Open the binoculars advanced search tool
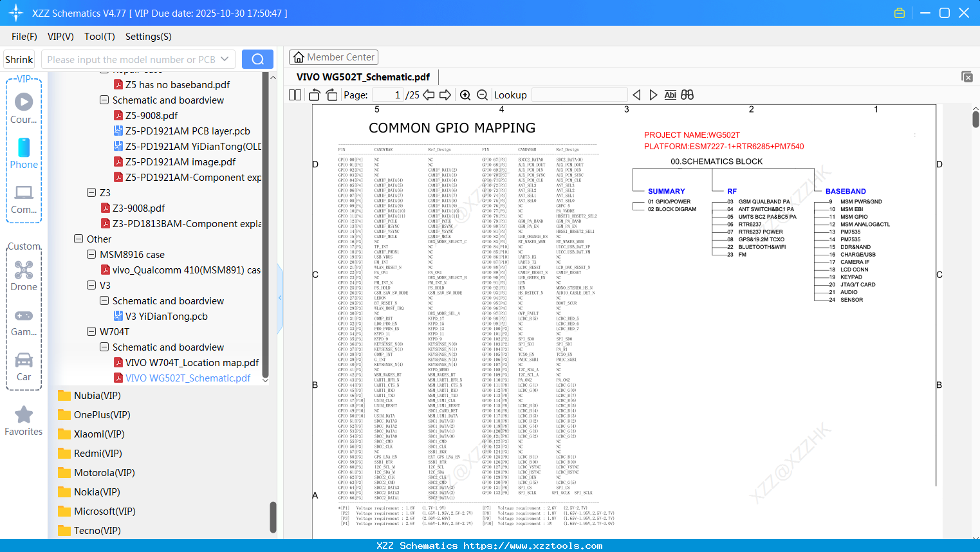980x552 pixels. pyautogui.click(x=687, y=95)
